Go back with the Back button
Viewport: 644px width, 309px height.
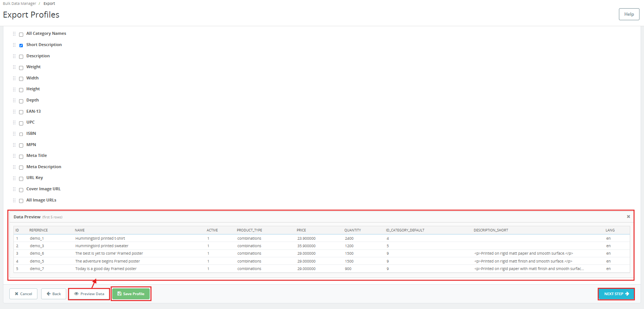54,294
